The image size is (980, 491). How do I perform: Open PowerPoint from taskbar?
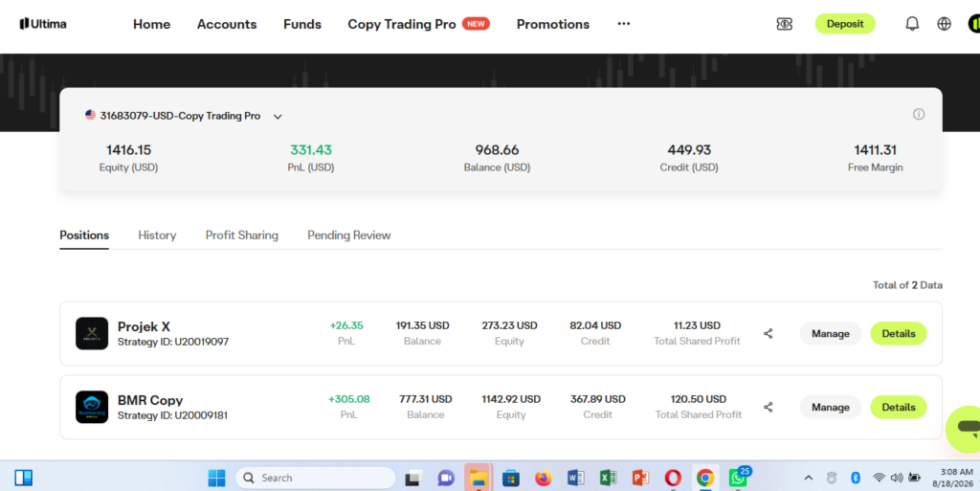pyautogui.click(x=640, y=479)
